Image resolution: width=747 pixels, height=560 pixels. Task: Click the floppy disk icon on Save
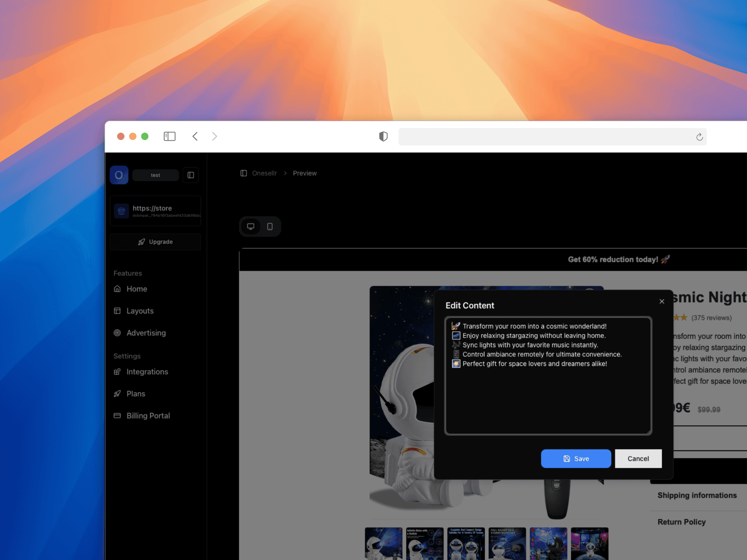coord(567,459)
